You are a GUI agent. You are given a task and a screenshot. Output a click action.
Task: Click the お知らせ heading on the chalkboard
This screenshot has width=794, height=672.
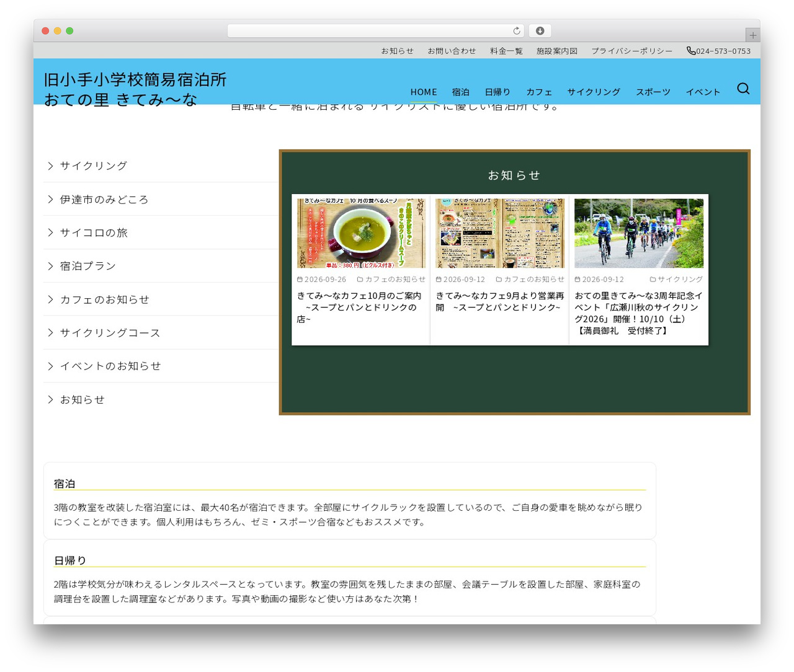pyautogui.click(x=514, y=175)
